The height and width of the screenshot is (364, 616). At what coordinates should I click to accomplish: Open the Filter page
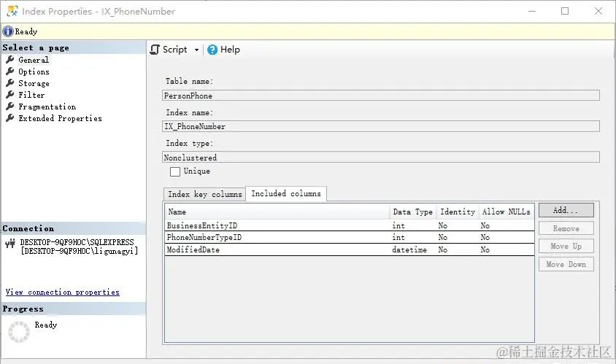[31, 95]
